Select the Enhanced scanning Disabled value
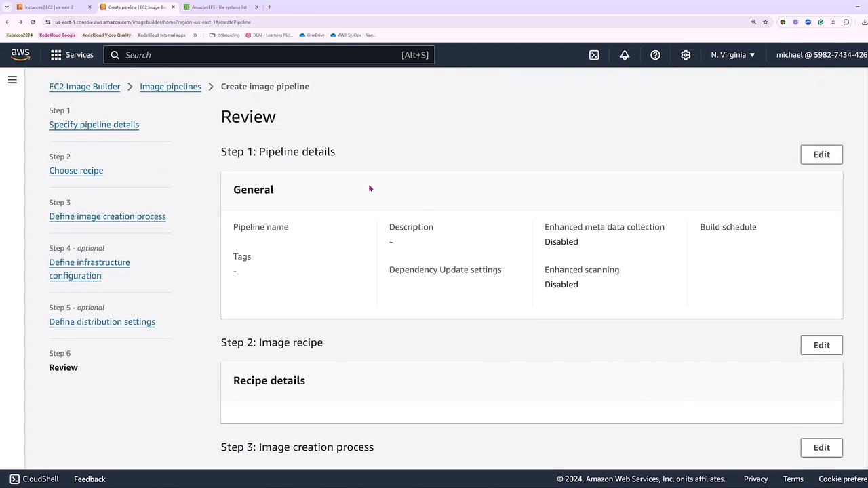The image size is (868, 488). [x=561, y=285]
